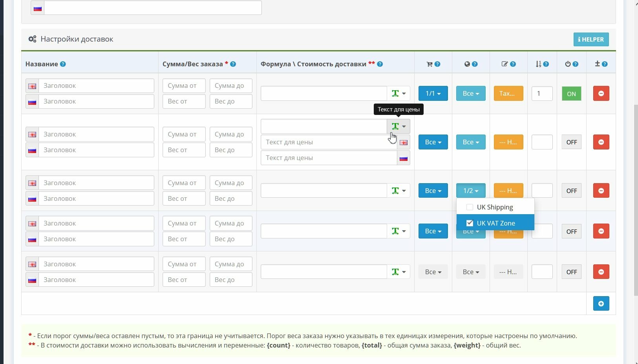
Task: Uncheck the UK VAT Zone option
Action: (470, 223)
